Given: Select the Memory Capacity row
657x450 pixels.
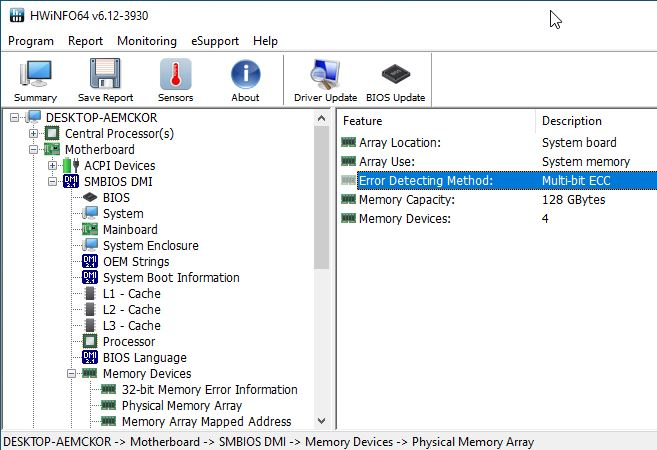Looking at the screenshot, I should pos(499,199).
